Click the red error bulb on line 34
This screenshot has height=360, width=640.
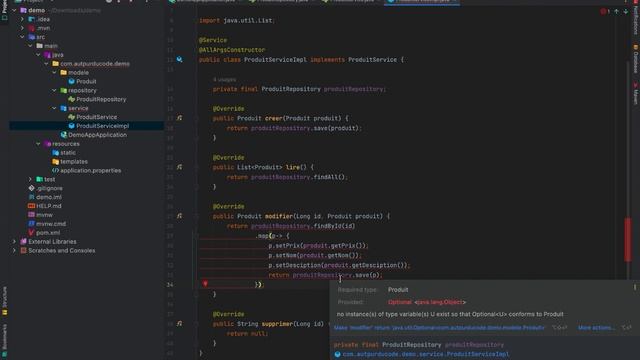pos(205,284)
